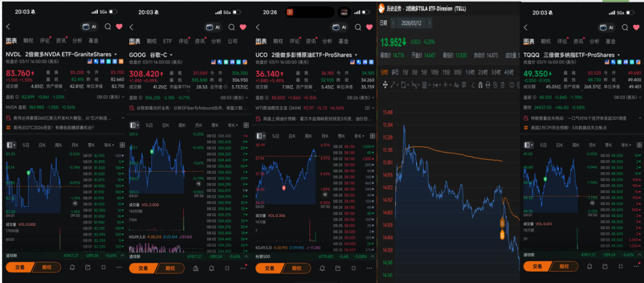Select 日K period in the NVDL chart
The height and width of the screenshot is (283, 644).
click(x=42, y=145)
